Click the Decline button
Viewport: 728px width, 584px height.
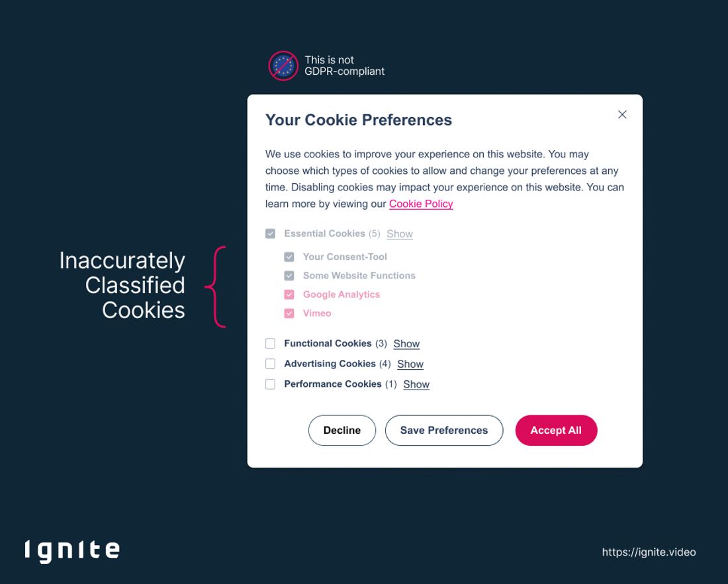pos(341,430)
